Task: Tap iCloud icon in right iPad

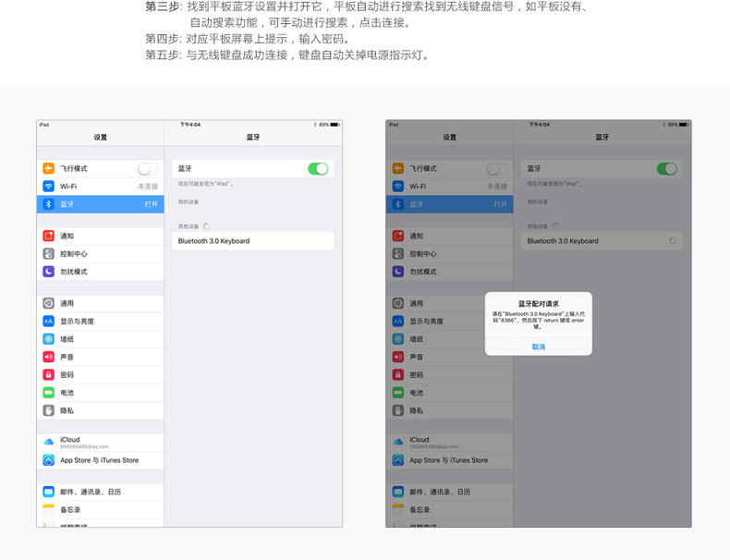Action: tap(397, 443)
